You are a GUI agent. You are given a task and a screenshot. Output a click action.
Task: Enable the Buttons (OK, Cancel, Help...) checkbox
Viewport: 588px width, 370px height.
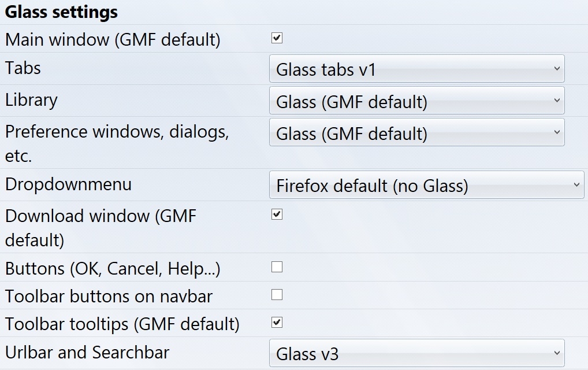tap(277, 267)
